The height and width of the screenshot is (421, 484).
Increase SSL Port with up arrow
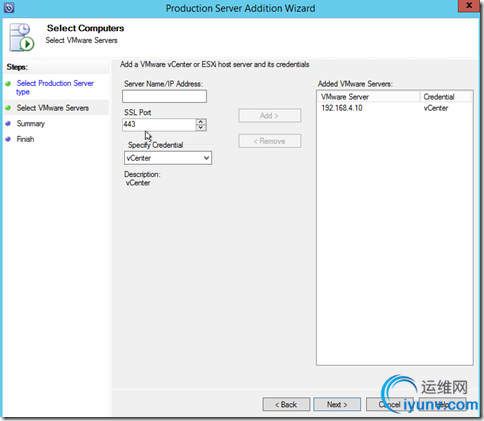point(201,122)
